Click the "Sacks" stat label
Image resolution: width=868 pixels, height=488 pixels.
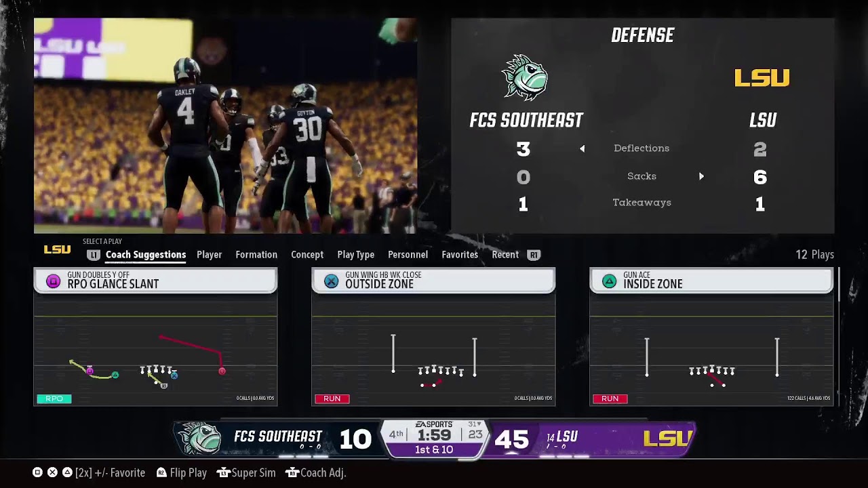click(642, 176)
